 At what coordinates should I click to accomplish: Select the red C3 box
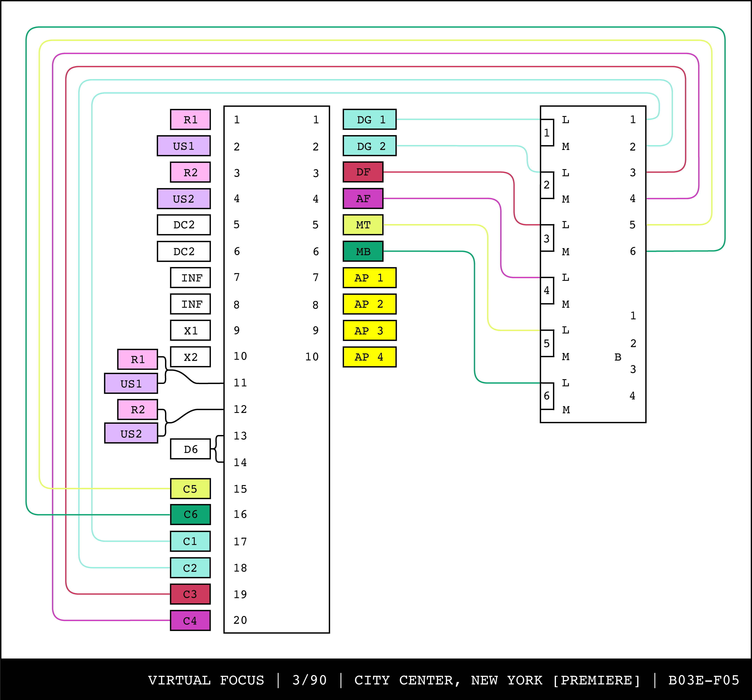(190, 594)
